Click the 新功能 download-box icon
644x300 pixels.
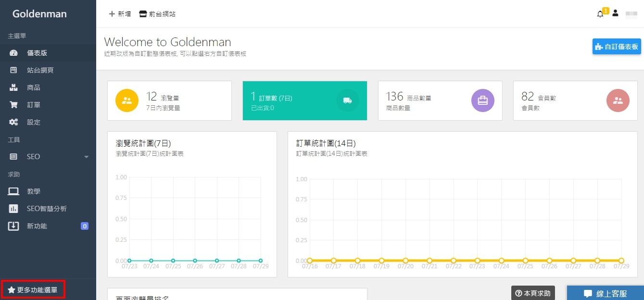coord(13,226)
